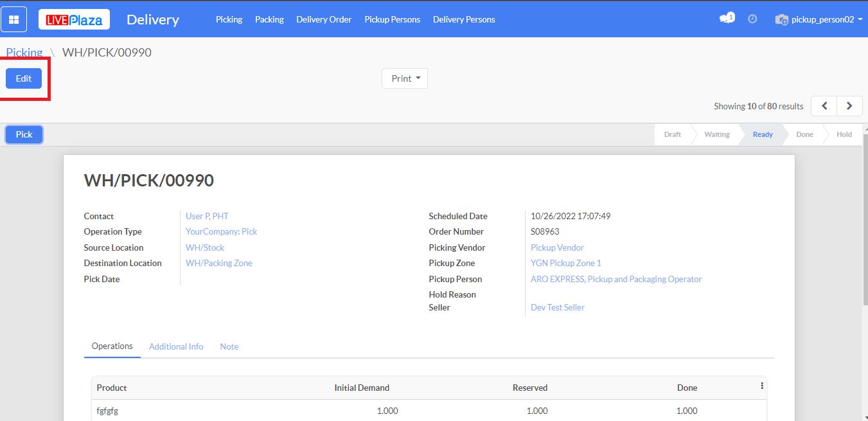The image size is (868, 421).
Task: Open the table columns options kebab icon
Action: point(762,386)
